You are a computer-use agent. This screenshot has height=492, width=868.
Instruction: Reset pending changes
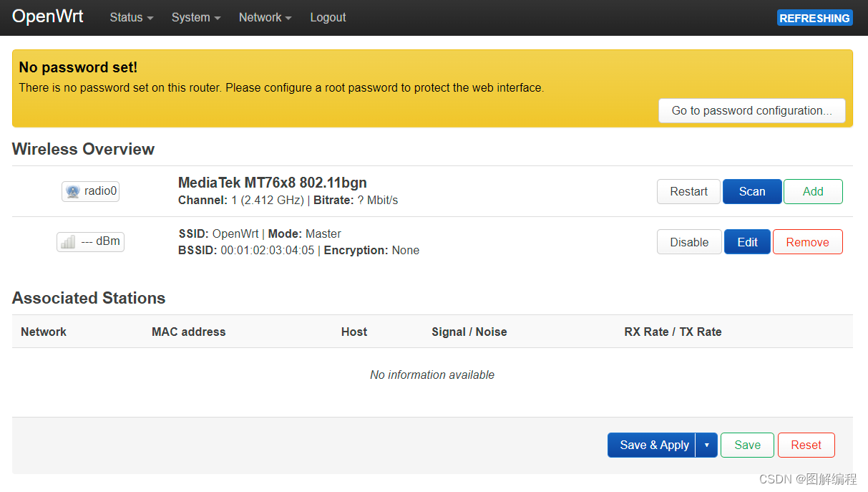(x=806, y=445)
